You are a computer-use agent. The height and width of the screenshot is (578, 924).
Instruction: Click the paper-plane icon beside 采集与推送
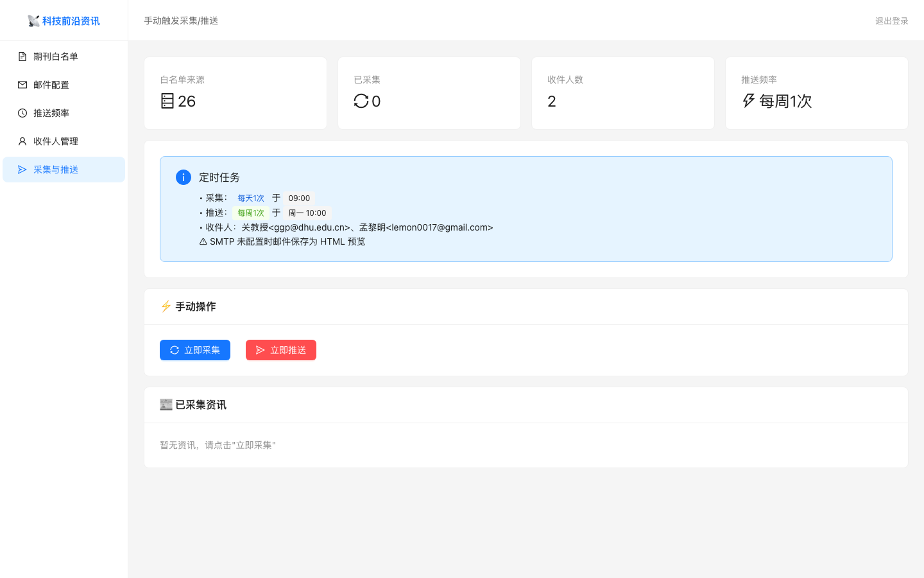pyautogui.click(x=22, y=170)
